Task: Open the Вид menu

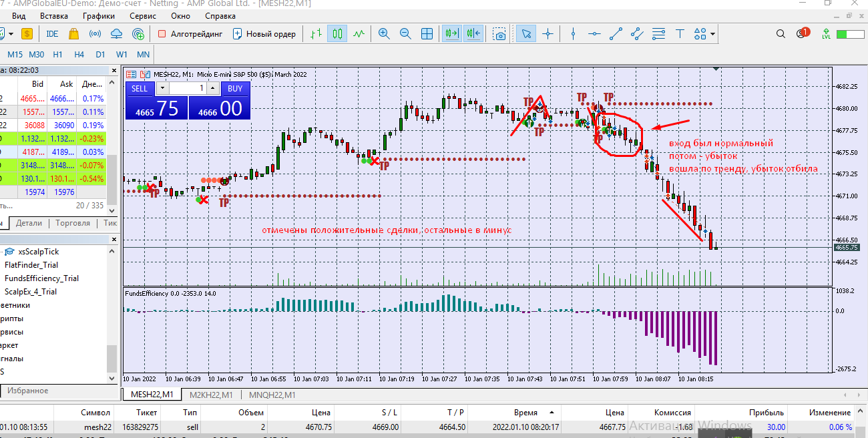Action: [19, 15]
